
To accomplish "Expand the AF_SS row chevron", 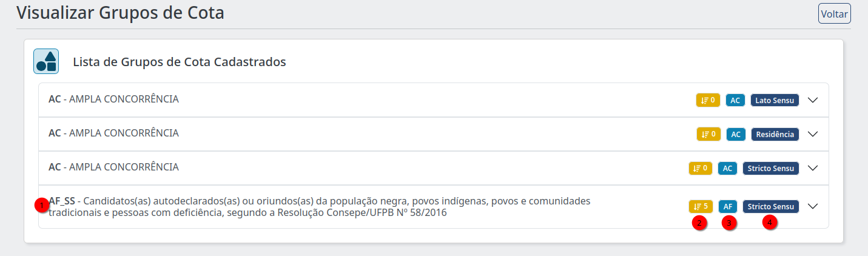I will [x=813, y=206].
